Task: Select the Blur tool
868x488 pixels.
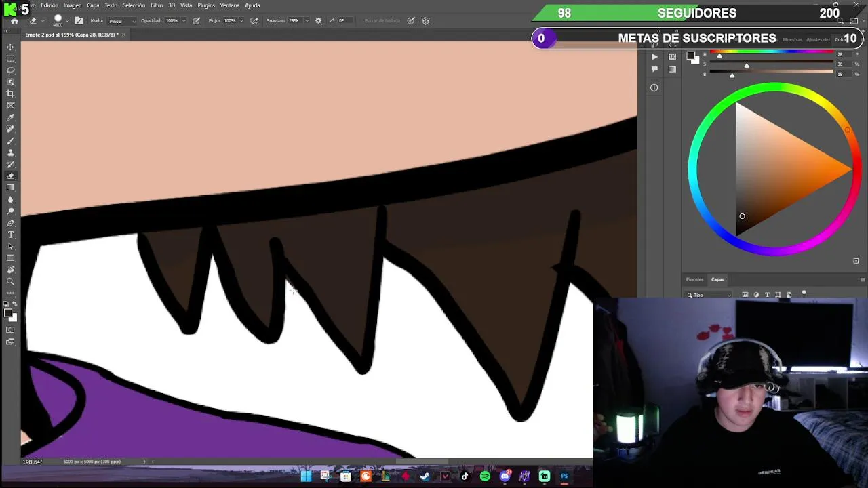Action: coord(11,199)
